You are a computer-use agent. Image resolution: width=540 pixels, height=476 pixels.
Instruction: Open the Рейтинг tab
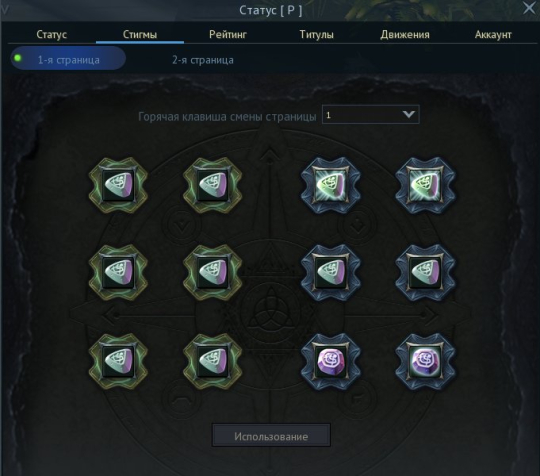pos(228,34)
